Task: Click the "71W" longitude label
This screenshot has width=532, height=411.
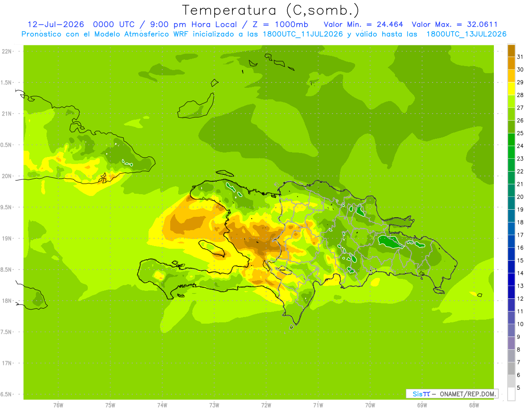Action: tap(318, 405)
